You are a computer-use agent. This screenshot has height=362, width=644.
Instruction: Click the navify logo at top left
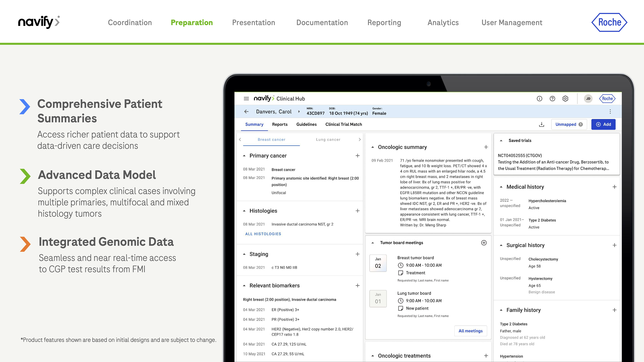click(39, 22)
